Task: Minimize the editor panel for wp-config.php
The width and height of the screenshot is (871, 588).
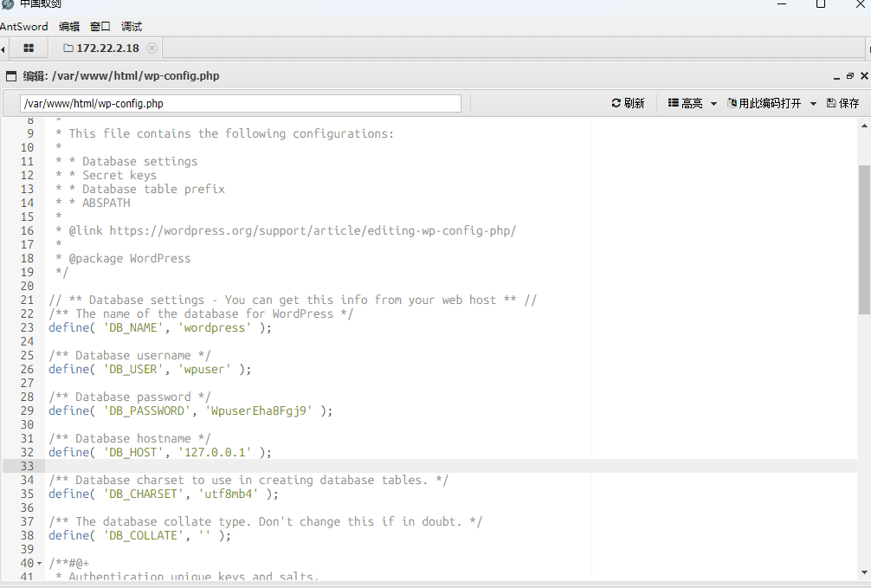Action: tap(836, 76)
